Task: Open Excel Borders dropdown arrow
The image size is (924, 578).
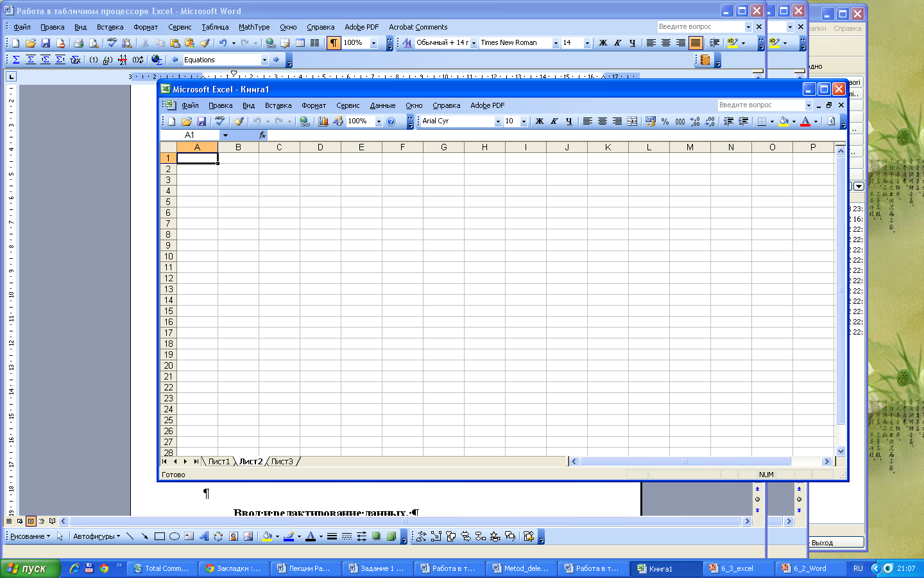Action: (772, 121)
